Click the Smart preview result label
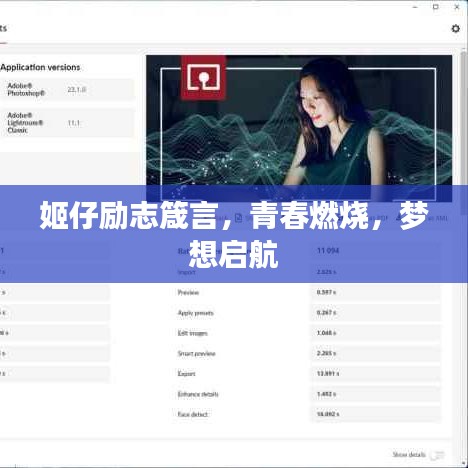The width and height of the screenshot is (468, 468). tap(196, 354)
